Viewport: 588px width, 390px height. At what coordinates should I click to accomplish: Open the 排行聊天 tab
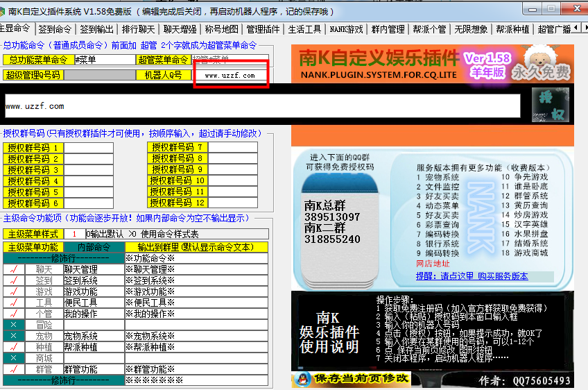click(139, 29)
